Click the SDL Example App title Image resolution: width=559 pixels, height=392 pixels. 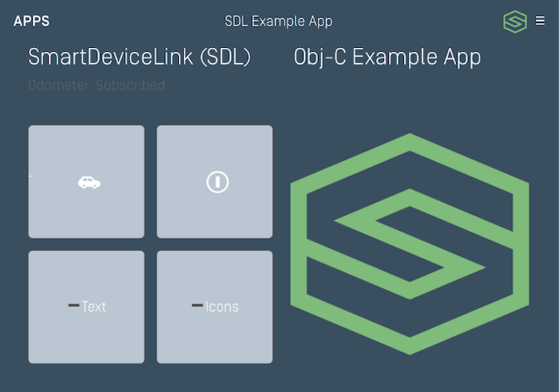[279, 22]
